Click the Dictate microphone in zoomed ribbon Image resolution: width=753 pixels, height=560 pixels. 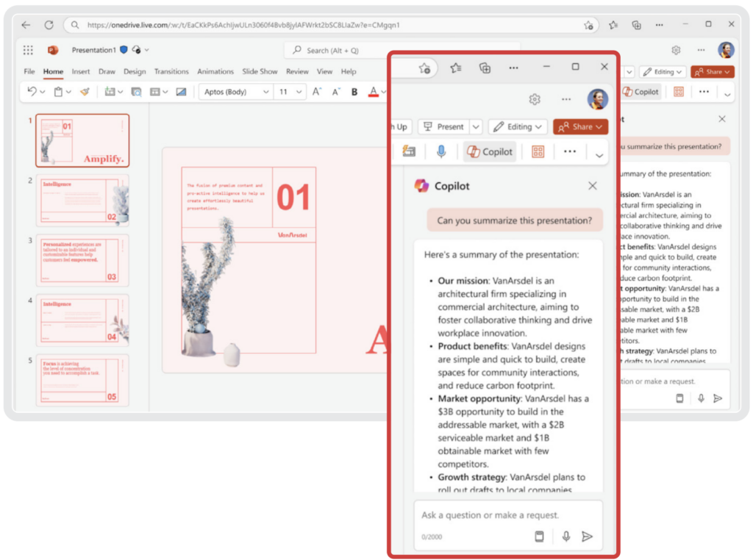coord(441,151)
